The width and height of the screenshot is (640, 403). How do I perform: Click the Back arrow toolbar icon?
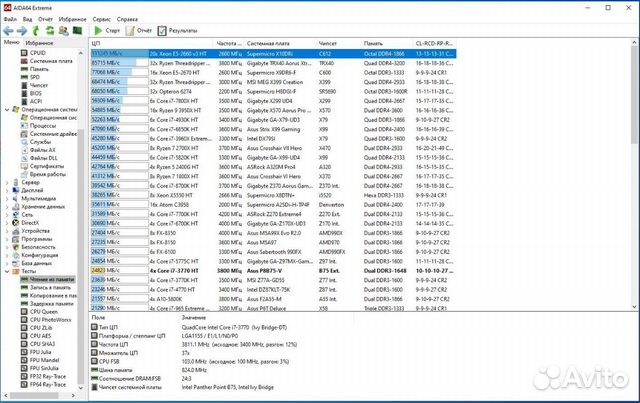[x=8, y=31]
